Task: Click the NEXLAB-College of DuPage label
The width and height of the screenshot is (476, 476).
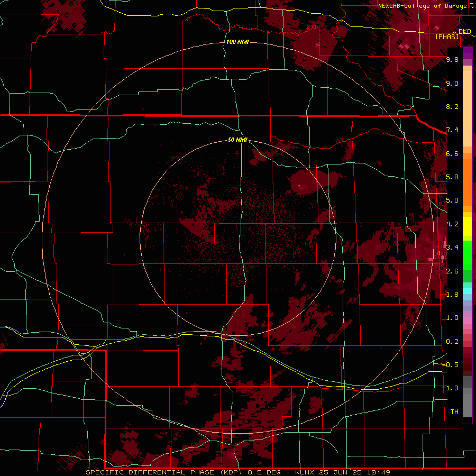Action: [x=422, y=6]
